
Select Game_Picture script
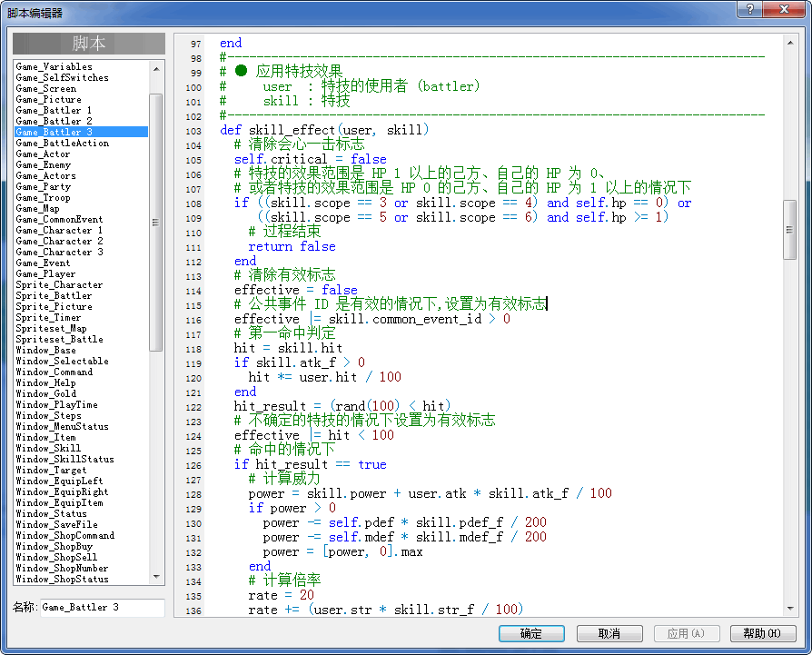[49, 99]
